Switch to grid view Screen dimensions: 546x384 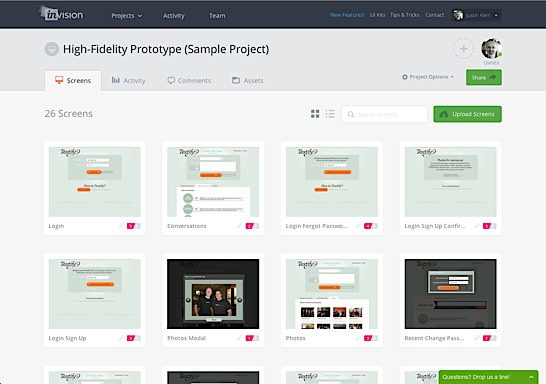click(x=315, y=114)
